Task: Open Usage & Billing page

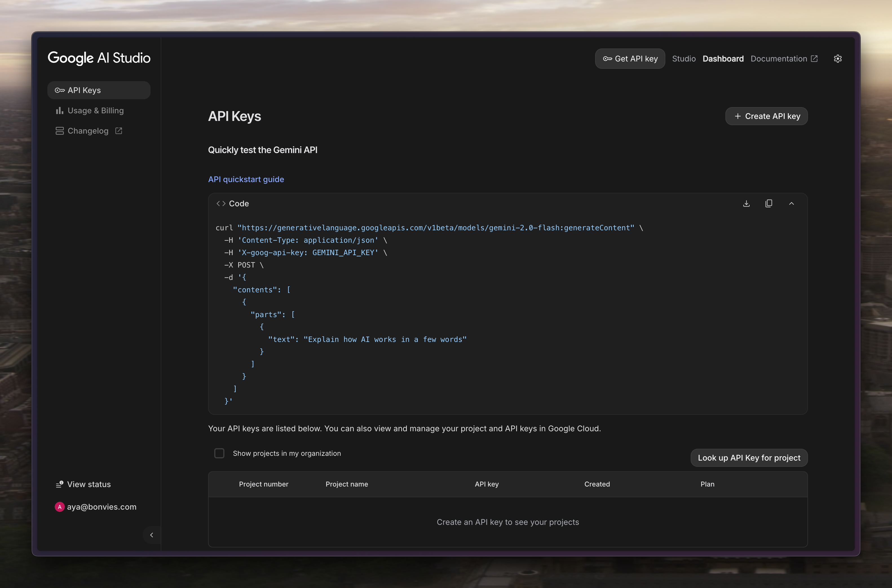Action: [95, 110]
